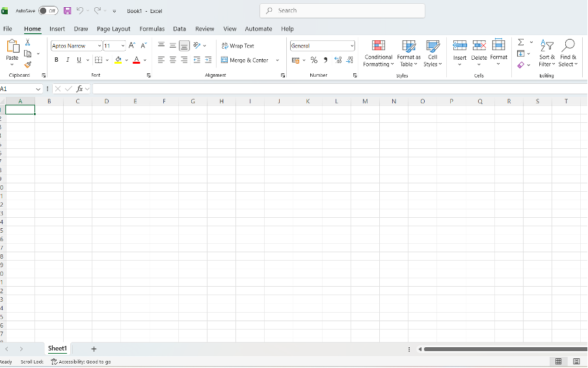Switch to Page Layout view in status bar
The width and height of the screenshot is (588, 368).
tap(576, 361)
